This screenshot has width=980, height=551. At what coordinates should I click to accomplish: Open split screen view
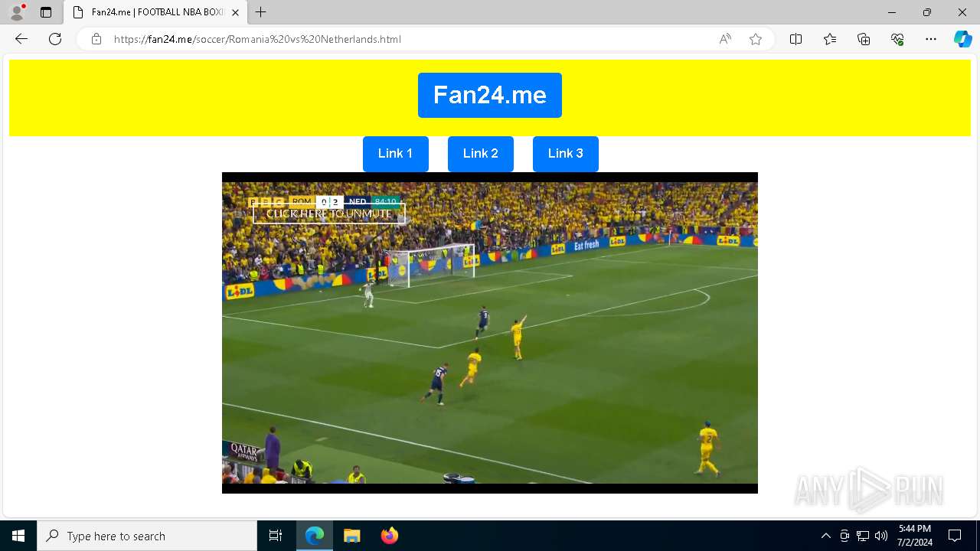tap(796, 39)
